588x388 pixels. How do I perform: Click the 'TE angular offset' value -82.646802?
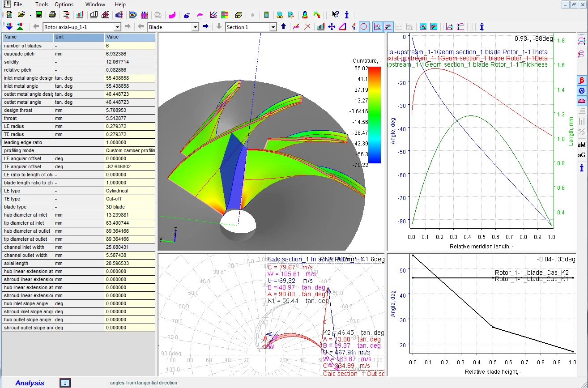coord(130,166)
